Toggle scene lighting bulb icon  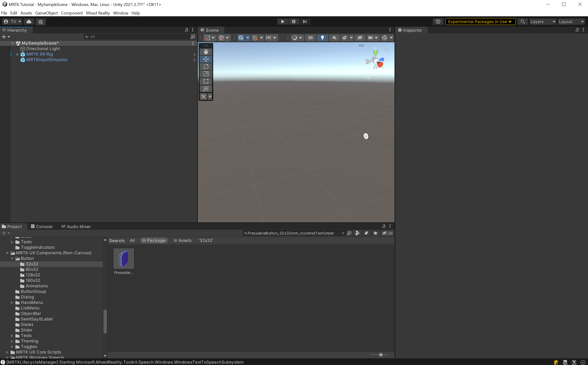pyautogui.click(x=322, y=38)
